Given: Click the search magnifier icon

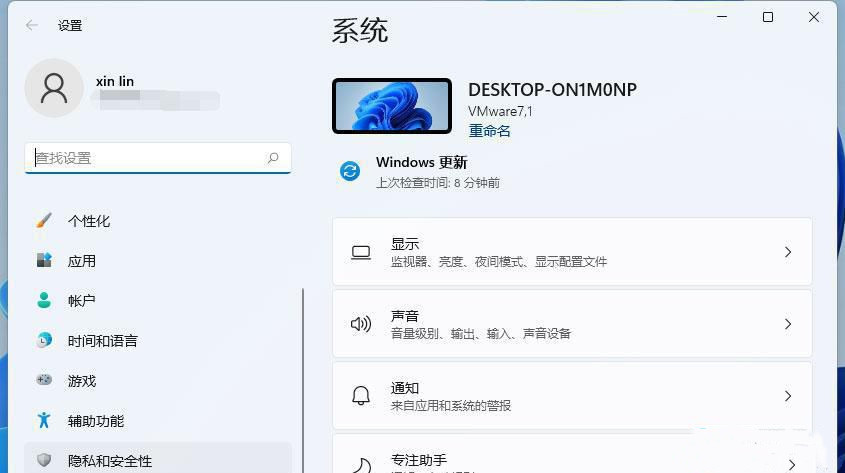Looking at the screenshot, I should 273,158.
